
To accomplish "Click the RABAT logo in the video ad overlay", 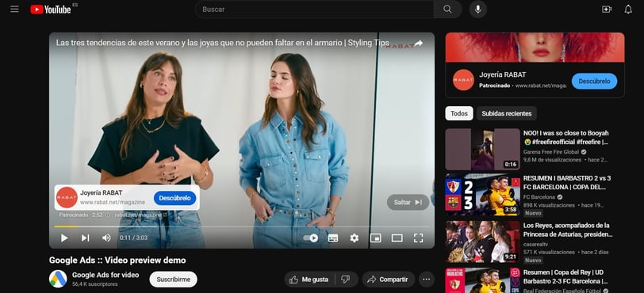I will 67,197.
